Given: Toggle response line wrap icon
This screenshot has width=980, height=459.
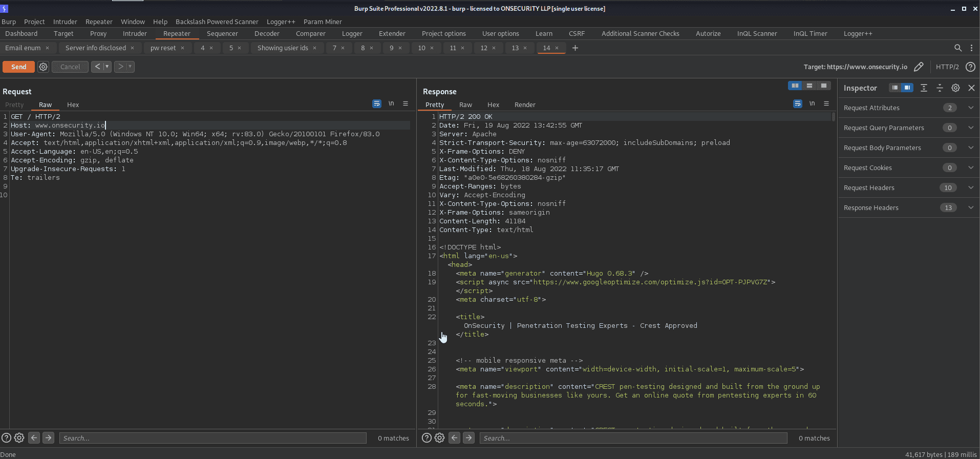Looking at the screenshot, I should click(x=798, y=103).
